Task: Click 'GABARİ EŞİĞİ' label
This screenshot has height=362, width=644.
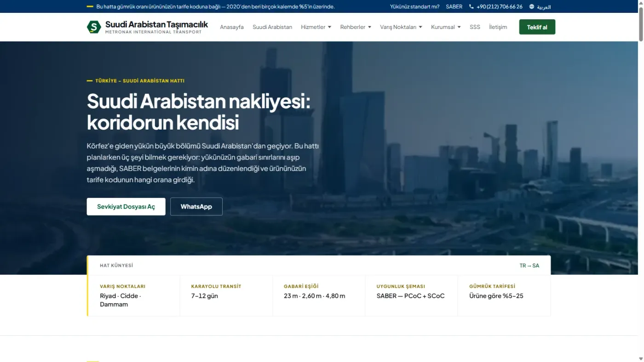Action: point(301,286)
